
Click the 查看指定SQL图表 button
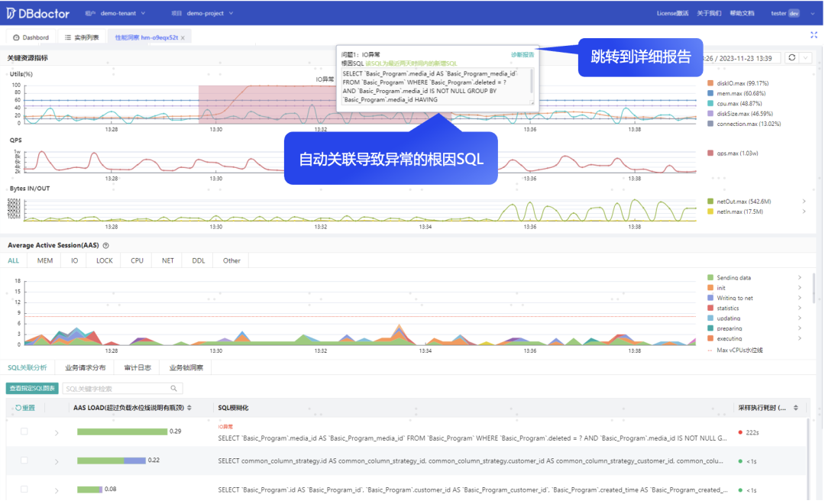[x=32, y=388]
